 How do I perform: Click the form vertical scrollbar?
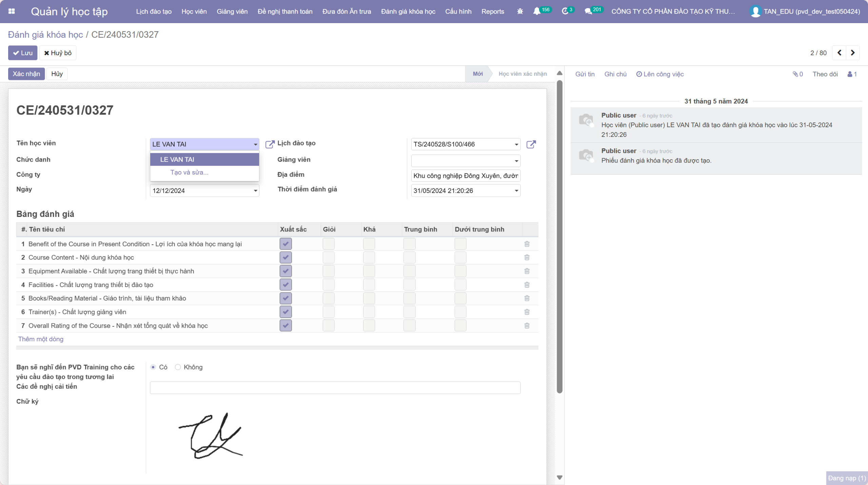(x=559, y=237)
